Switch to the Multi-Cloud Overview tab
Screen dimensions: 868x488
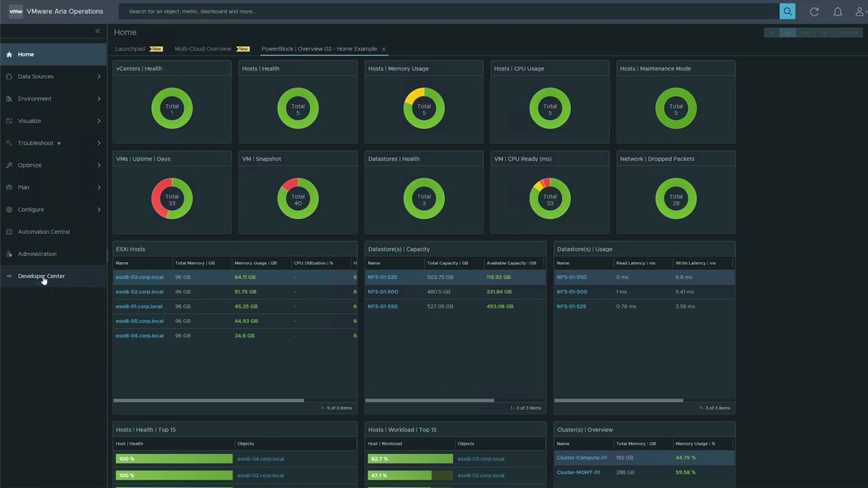(203, 49)
